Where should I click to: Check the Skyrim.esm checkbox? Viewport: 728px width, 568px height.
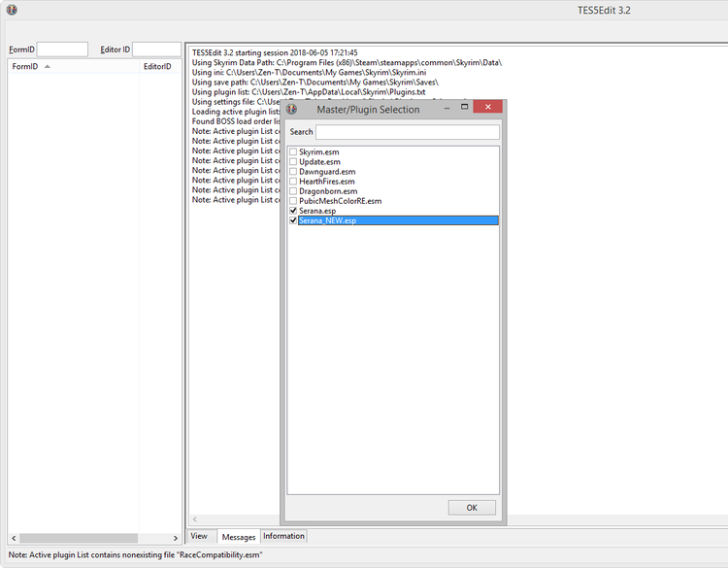coord(293,151)
